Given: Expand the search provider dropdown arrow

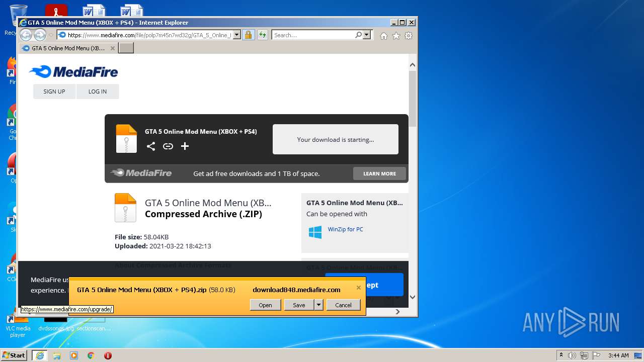Looking at the screenshot, I should click(367, 35).
